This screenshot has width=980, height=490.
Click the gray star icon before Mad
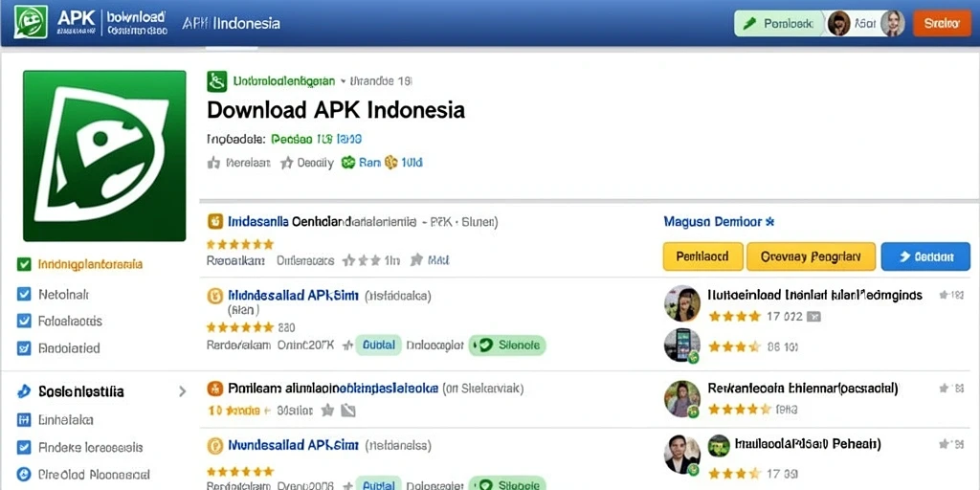click(416, 260)
